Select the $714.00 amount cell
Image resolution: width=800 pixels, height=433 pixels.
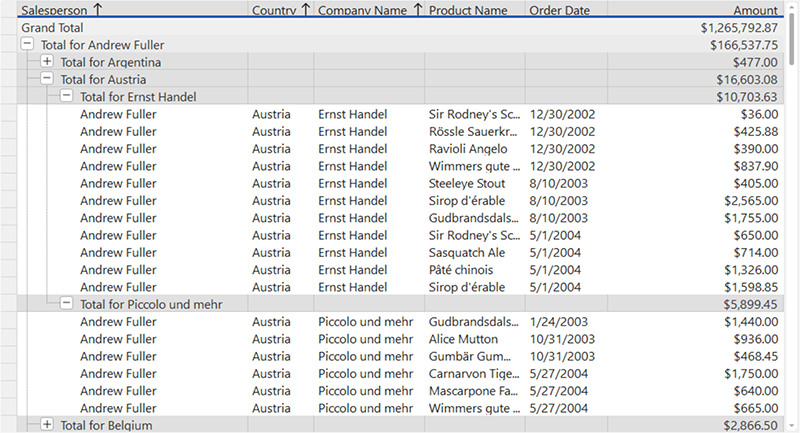tap(695, 252)
